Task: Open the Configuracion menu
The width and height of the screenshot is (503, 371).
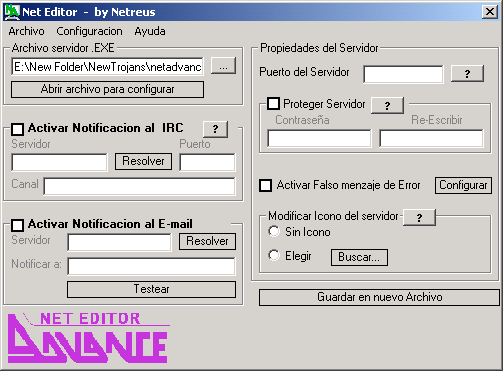Action: [x=89, y=31]
